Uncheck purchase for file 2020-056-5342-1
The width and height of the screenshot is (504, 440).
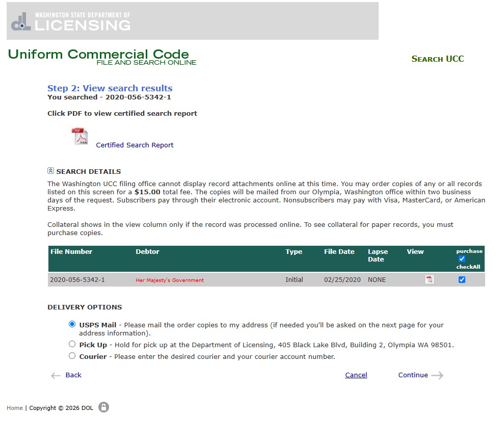tap(462, 279)
